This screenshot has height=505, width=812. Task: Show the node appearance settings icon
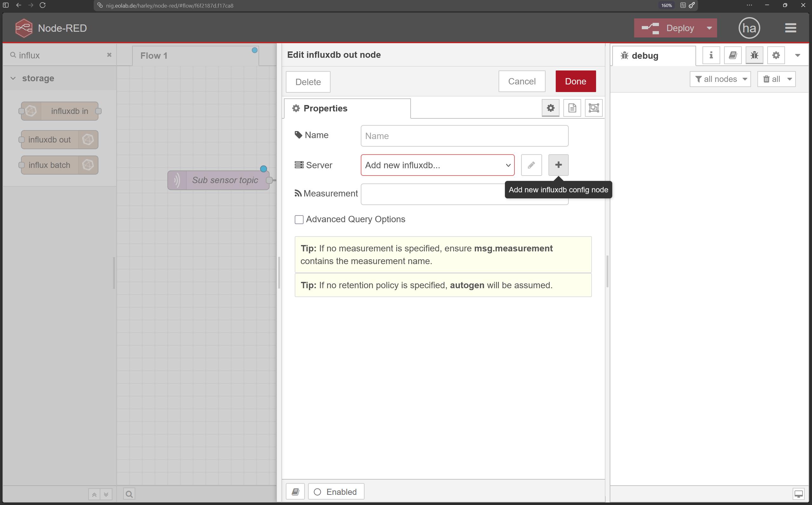594,108
